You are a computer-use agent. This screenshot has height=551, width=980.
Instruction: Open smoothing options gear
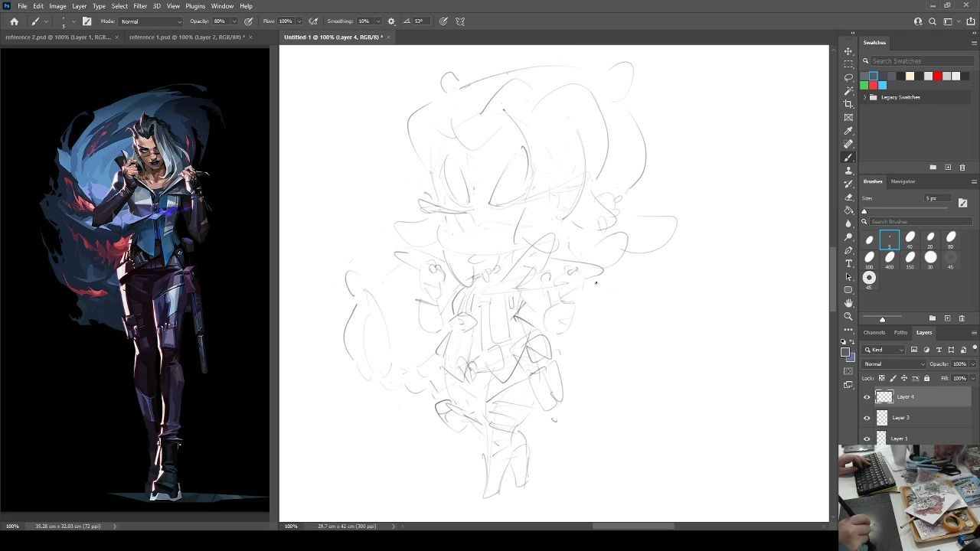tap(391, 21)
